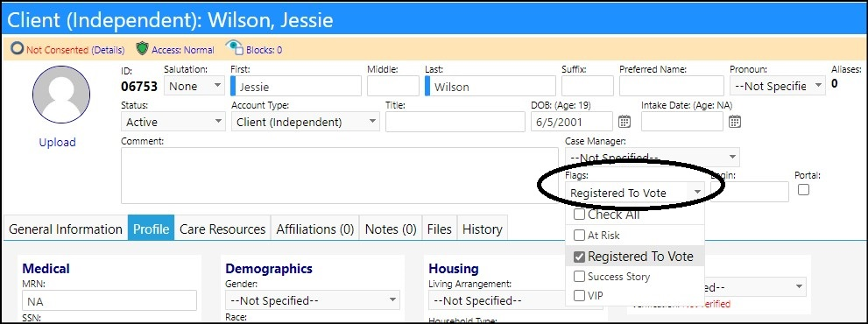Click the Middle name field
Image resolution: width=868 pixels, height=324 pixels.
[x=393, y=86]
